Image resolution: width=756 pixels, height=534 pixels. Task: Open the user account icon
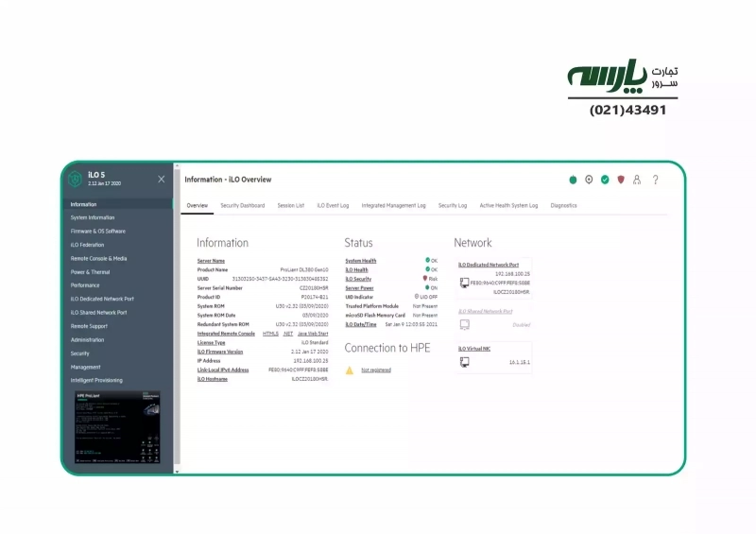637,180
